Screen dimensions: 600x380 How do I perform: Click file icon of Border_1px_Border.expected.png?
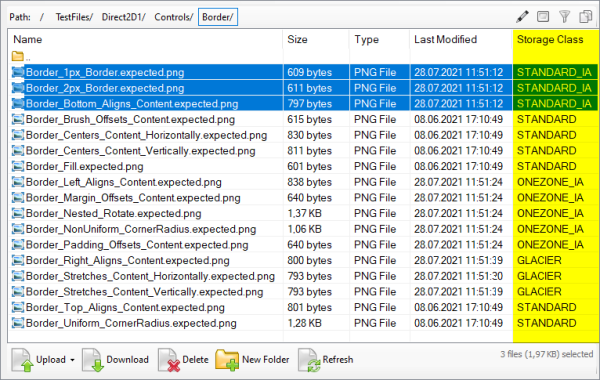pos(18,72)
